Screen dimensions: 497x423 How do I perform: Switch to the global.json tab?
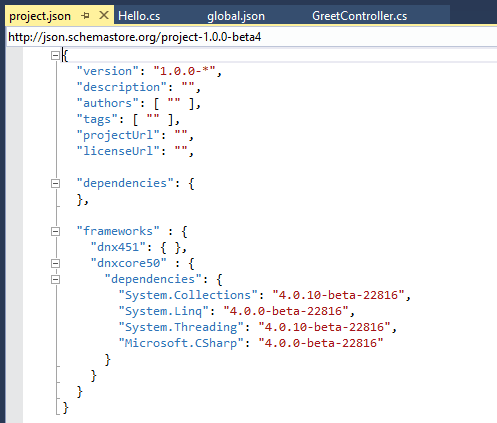pos(236,16)
